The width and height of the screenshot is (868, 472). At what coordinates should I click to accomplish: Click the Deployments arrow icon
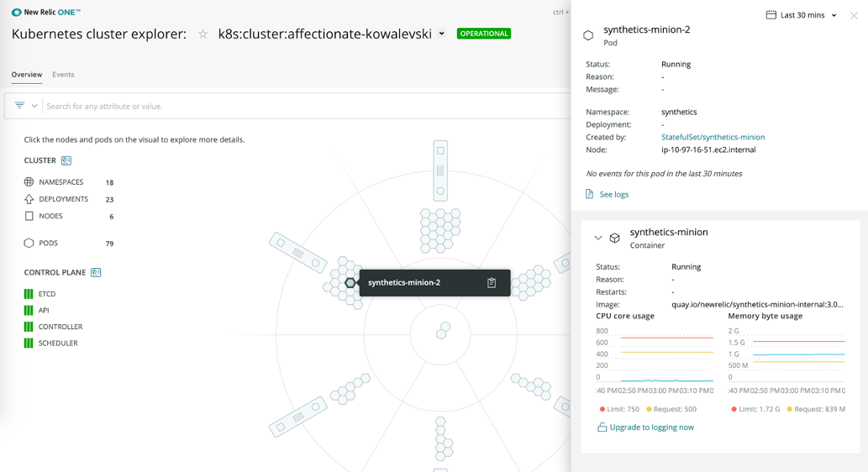[29, 199]
